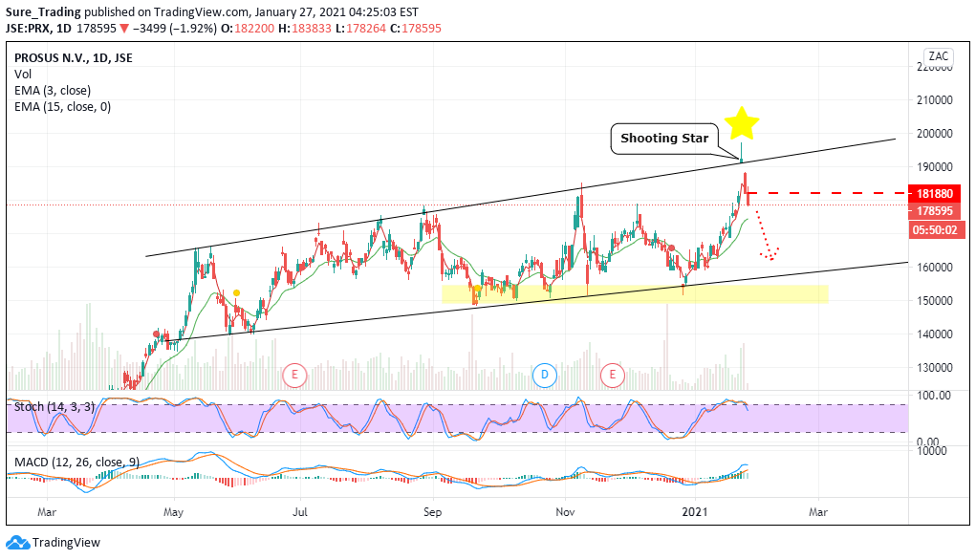Click the red dot marker near late April
This screenshot has height=560, width=976.
[x=156, y=334]
